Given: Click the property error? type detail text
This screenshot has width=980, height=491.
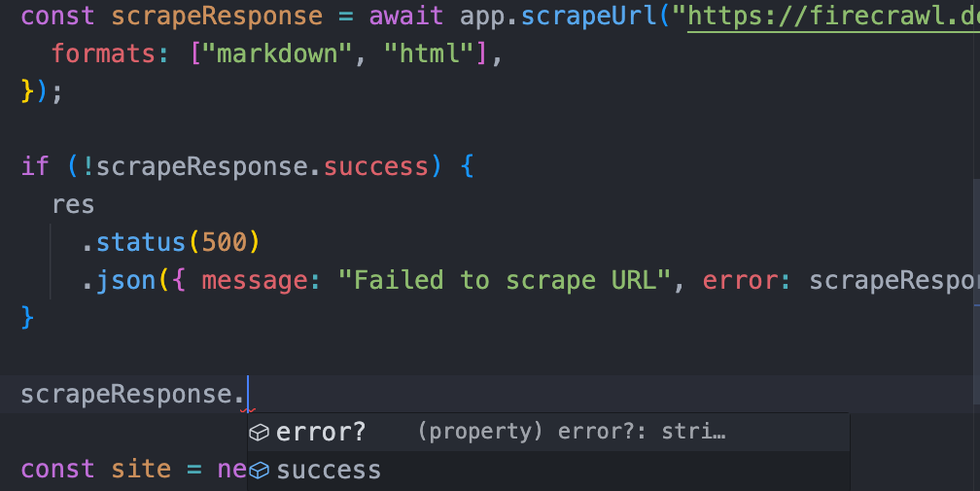Looking at the screenshot, I should click(x=572, y=432).
